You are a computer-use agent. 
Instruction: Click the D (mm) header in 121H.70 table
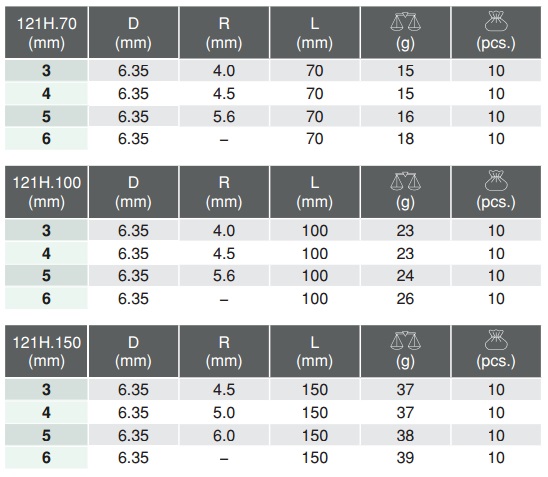point(133,32)
